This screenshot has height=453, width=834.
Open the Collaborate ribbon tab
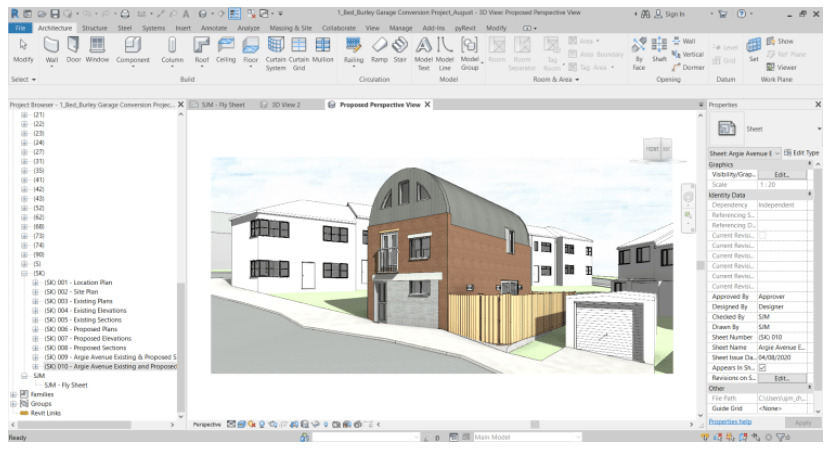pyautogui.click(x=338, y=28)
